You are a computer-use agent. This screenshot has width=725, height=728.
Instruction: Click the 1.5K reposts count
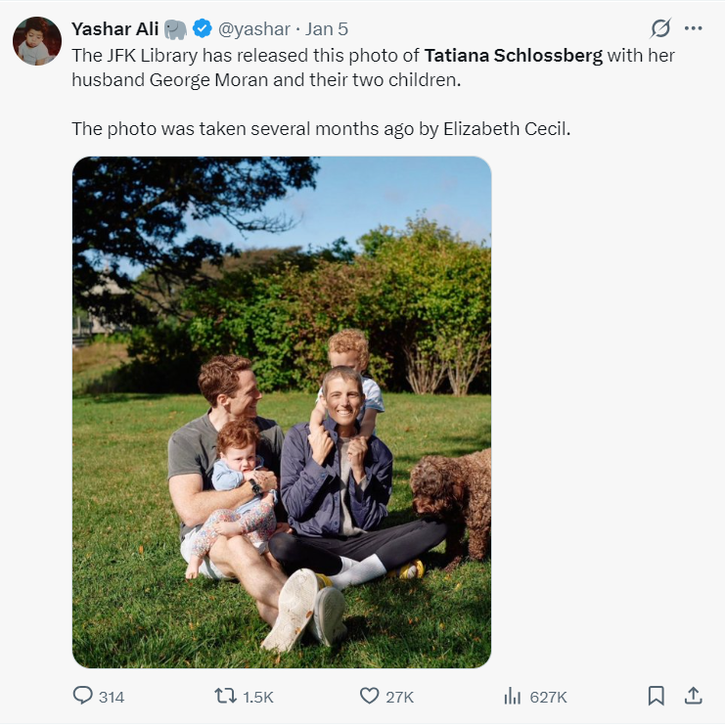point(258,697)
